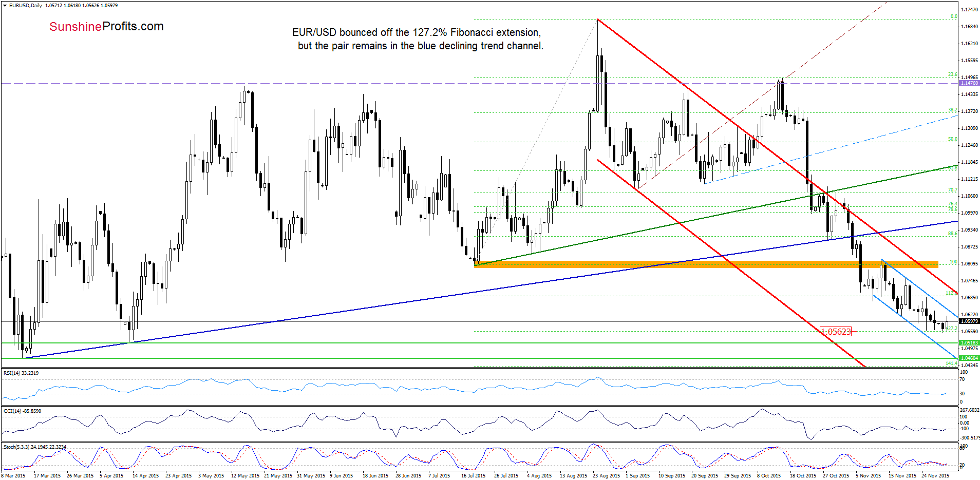The image size is (980, 480).
Task: Click the 16 Jul 2015 date label
Action: point(473,476)
